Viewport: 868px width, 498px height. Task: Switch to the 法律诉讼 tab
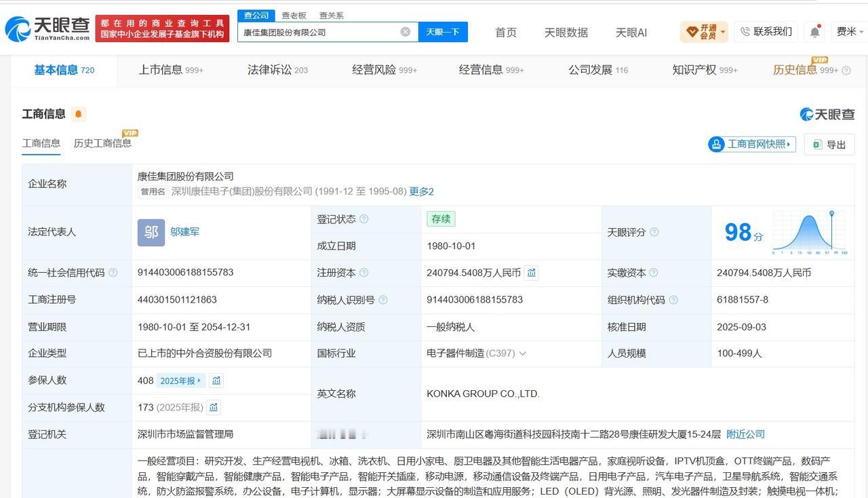(x=277, y=70)
